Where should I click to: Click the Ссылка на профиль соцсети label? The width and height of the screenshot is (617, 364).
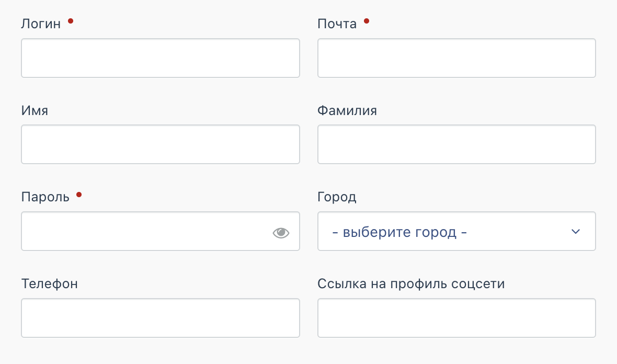coord(410,283)
